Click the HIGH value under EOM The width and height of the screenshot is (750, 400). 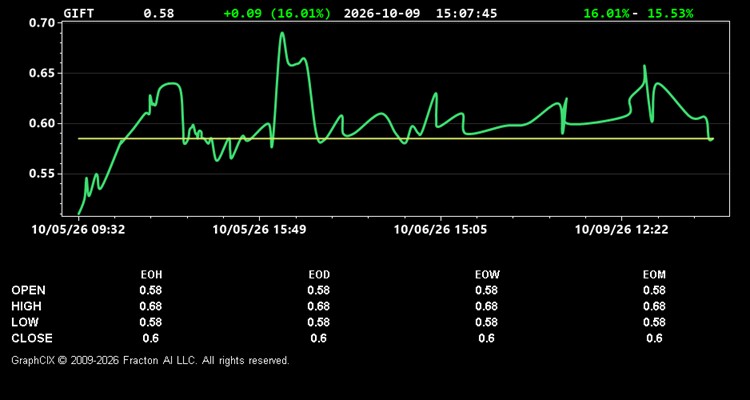click(654, 306)
